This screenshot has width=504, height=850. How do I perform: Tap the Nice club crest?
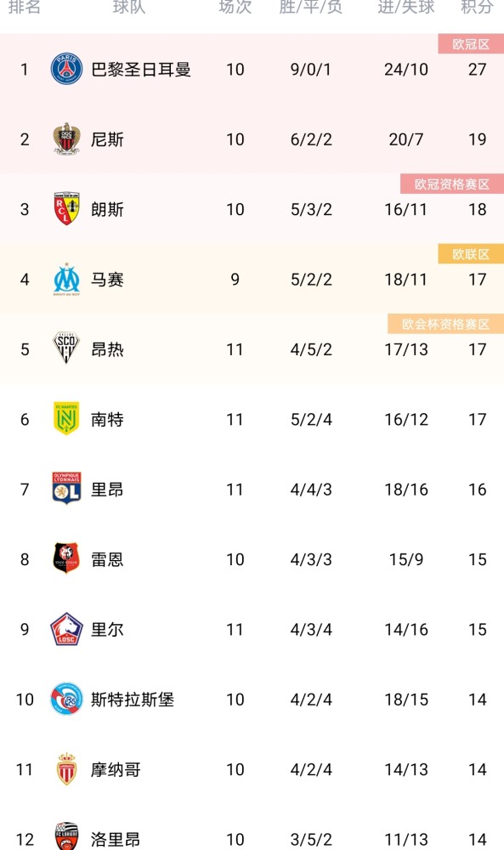click(x=66, y=139)
